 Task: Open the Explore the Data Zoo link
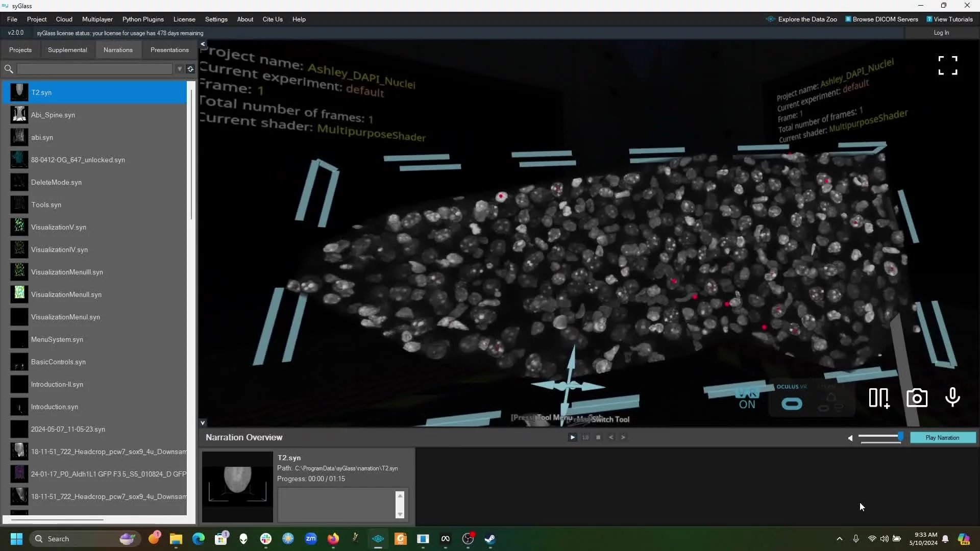(x=807, y=19)
